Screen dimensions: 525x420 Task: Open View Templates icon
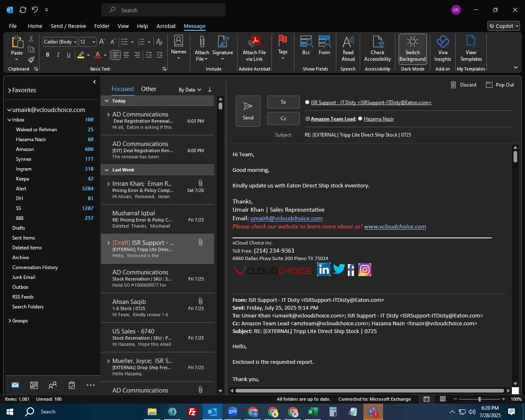[x=471, y=42]
